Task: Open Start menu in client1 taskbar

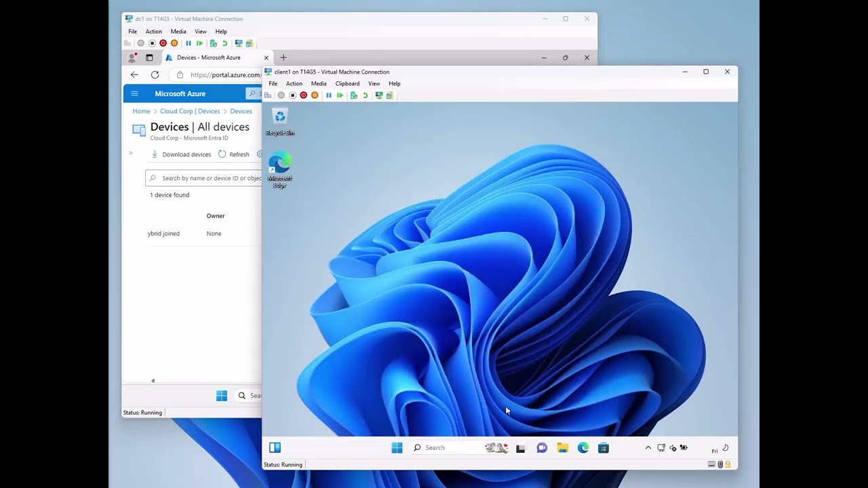Action: [397, 447]
